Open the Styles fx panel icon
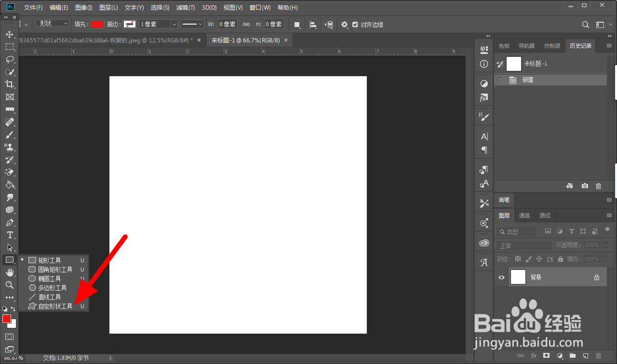The width and height of the screenshot is (617, 364). coord(484,97)
